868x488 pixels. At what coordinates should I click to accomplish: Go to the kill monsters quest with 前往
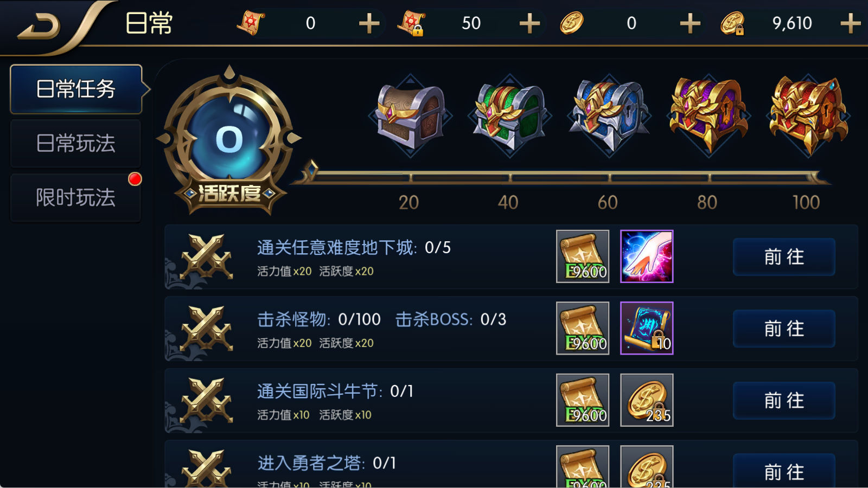(x=784, y=329)
